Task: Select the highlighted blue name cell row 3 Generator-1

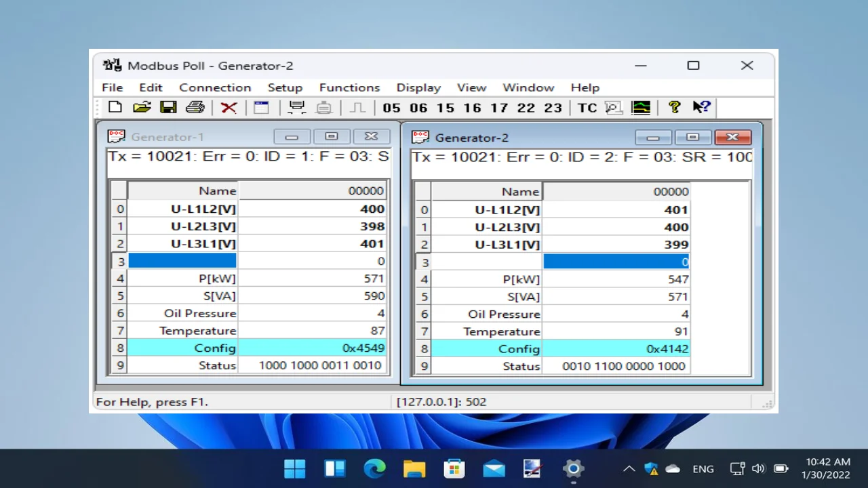Action: click(182, 261)
